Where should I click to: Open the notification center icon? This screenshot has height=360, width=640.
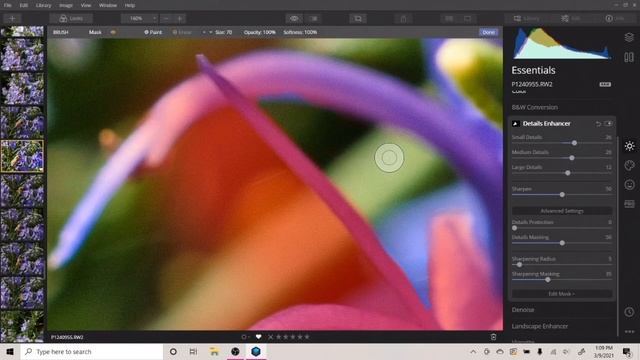[x=627, y=351]
